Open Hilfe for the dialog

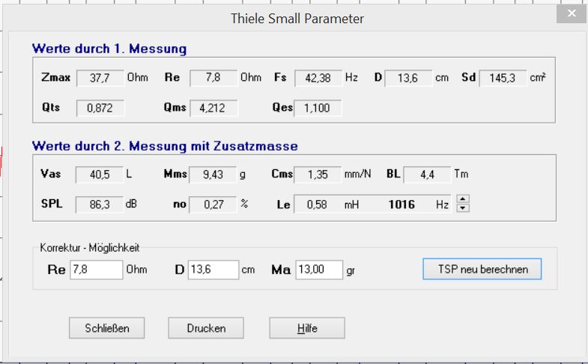coord(307,328)
